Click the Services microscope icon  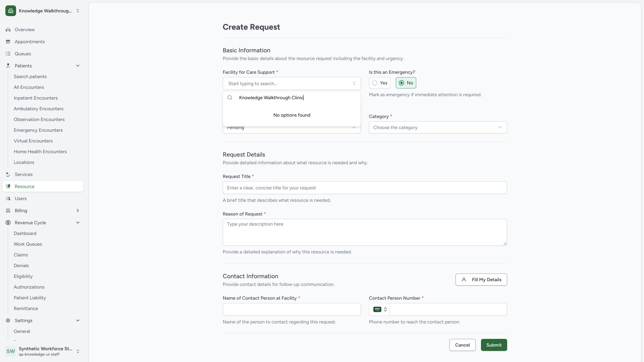coord(8,174)
